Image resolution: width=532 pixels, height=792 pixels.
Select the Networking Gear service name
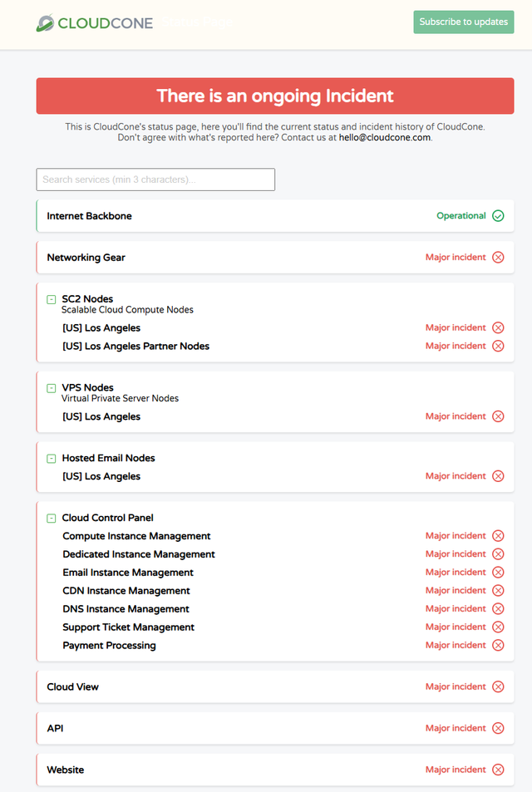pos(86,257)
